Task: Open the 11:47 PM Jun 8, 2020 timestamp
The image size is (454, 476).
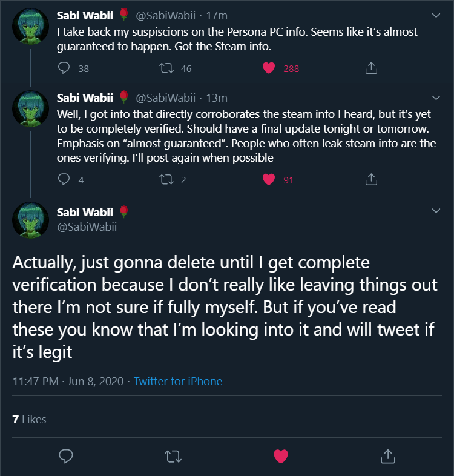Action: (68, 382)
